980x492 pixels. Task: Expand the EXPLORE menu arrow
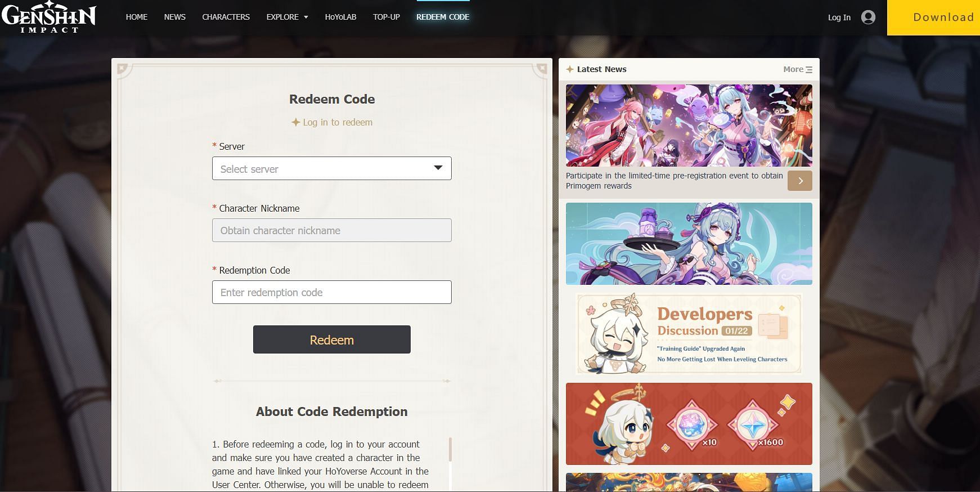pos(306,17)
